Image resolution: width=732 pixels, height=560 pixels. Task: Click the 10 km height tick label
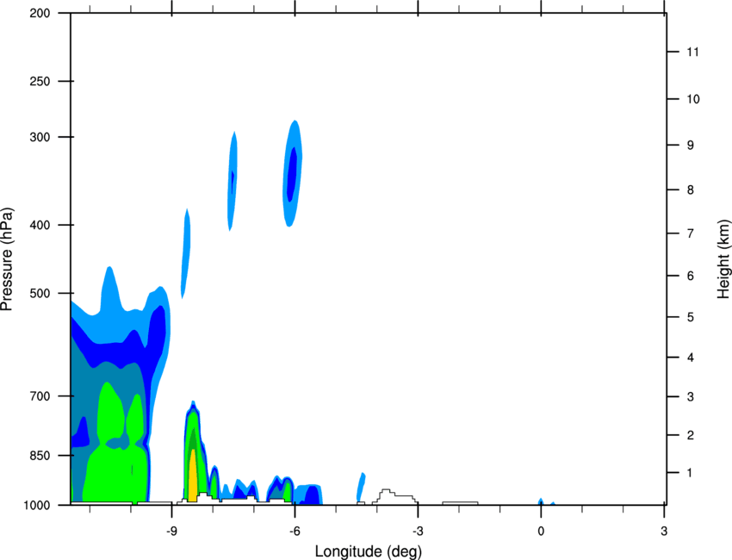point(692,99)
